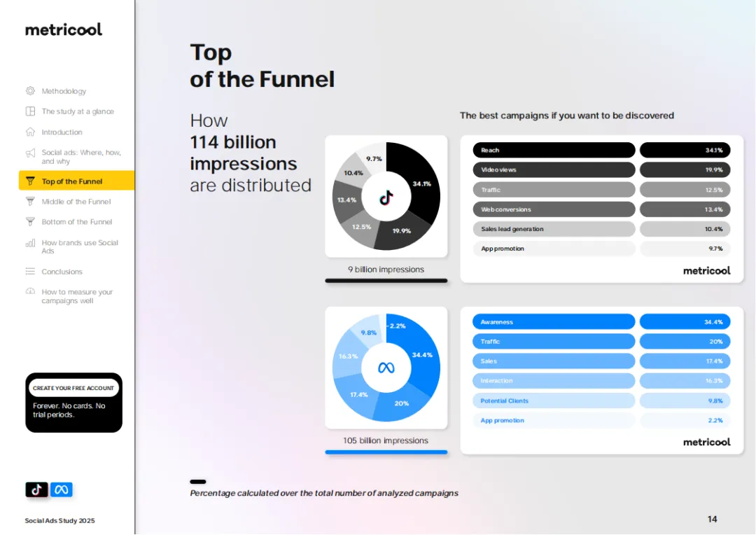Select the Reach campaign row
The height and width of the screenshot is (535, 756).
(x=554, y=150)
